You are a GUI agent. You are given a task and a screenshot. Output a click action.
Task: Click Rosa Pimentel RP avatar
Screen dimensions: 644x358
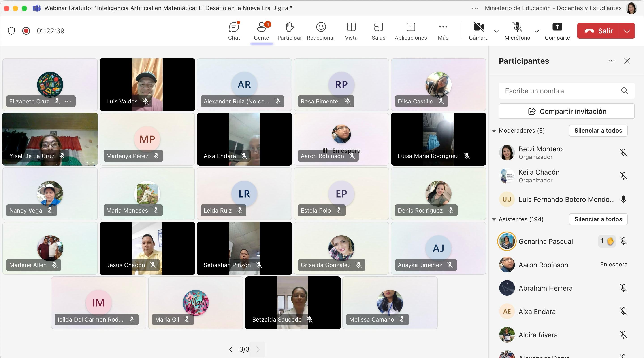[341, 85]
